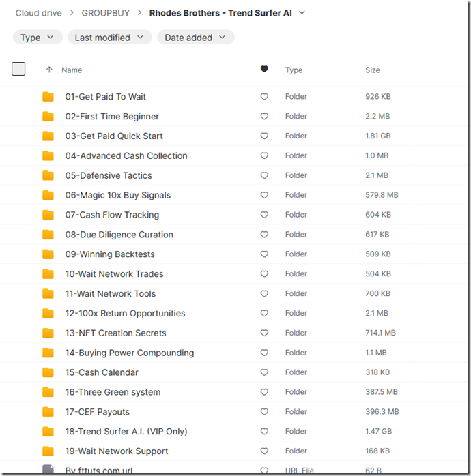Go to Cloud drive in breadcrumb

point(38,13)
